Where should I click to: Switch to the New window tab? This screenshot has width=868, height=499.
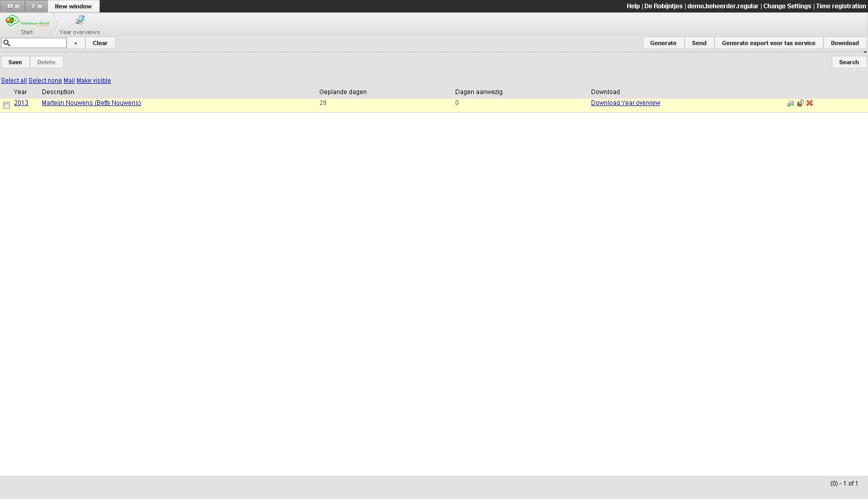pyautogui.click(x=73, y=6)
